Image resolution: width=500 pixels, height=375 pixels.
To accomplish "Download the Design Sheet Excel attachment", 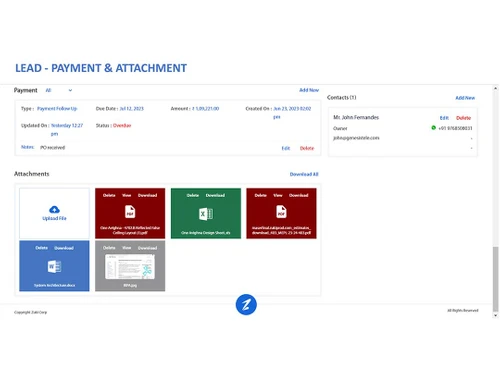I will (215, 195).
